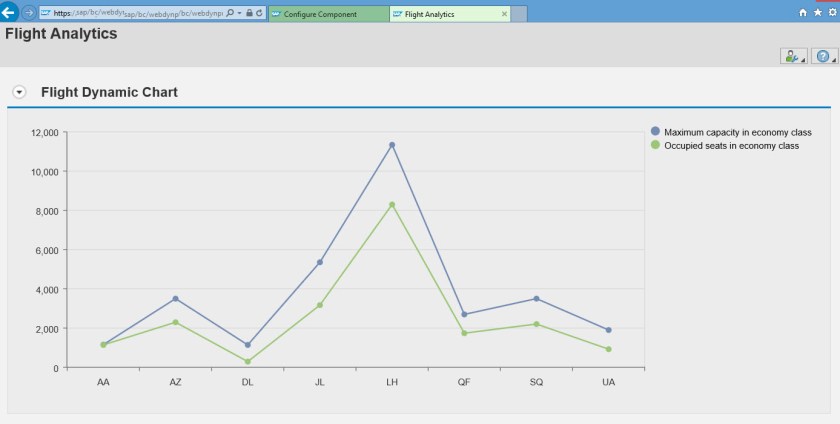Click the UA axis label
The width and height of the screenshot is (840, 424).
click(x=609, y=382)
